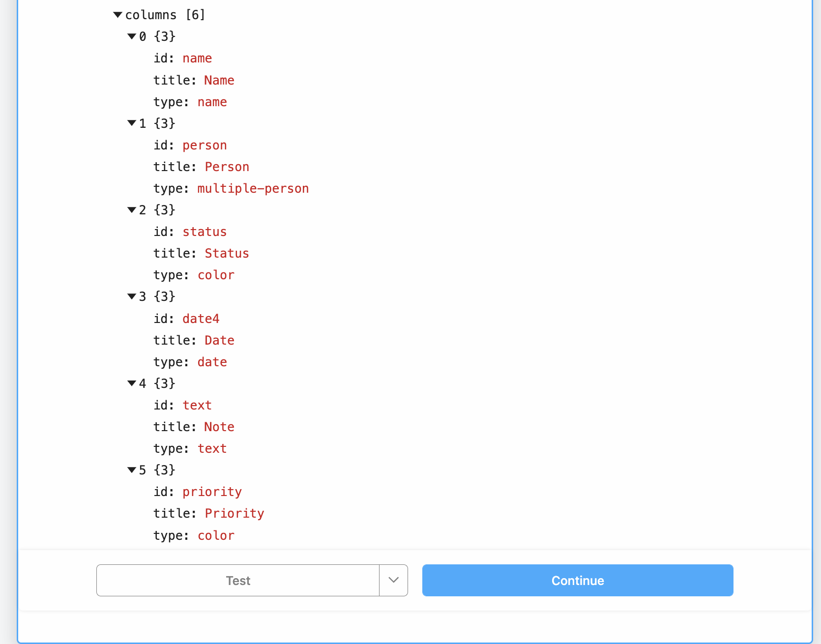821x644 pixels.
Task: Click the color type value of Status
Action: pos(216,275)
